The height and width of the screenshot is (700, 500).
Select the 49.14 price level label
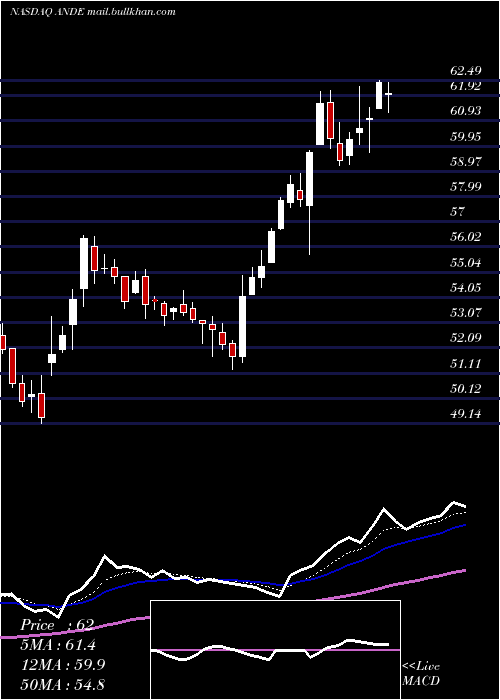click(x=466, y=414)
